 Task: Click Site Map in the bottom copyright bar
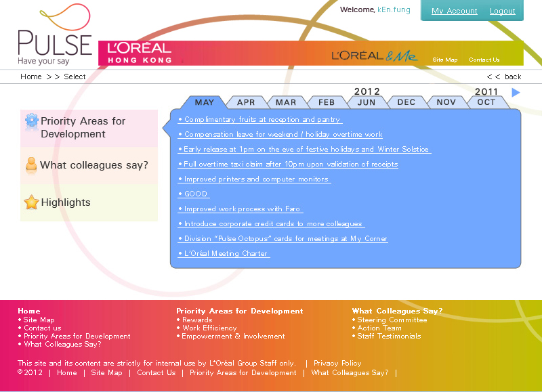tap(106, 372)
